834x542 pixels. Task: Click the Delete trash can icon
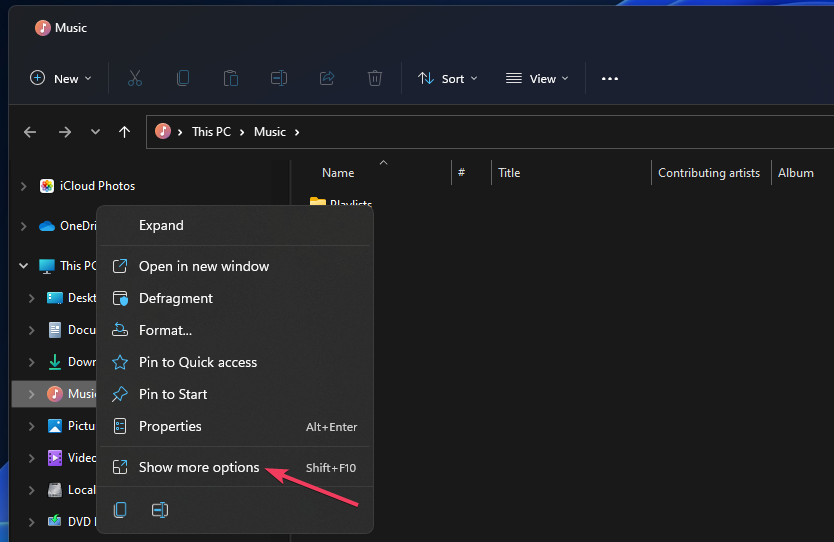(x=374, y=78)
